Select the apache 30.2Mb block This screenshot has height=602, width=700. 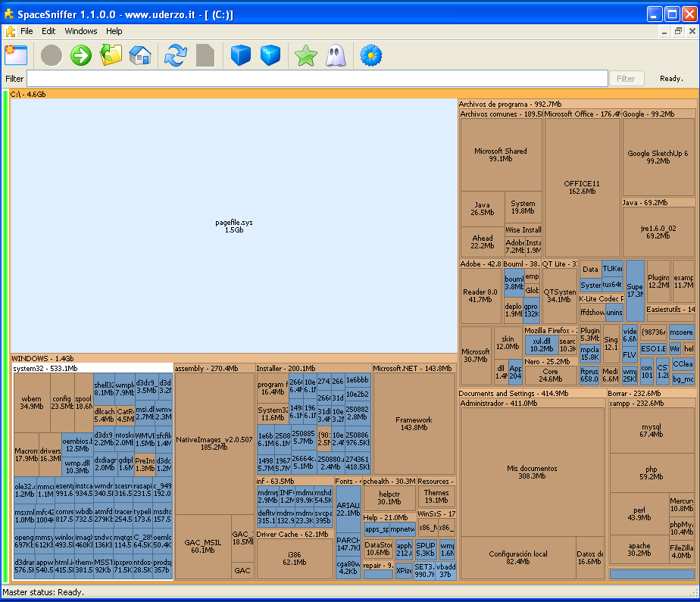pos(639,549)
